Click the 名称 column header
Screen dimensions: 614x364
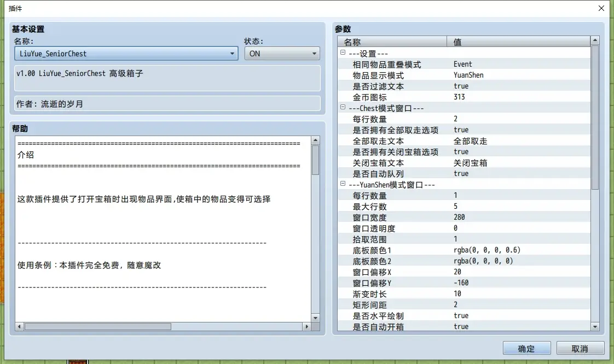392,42
